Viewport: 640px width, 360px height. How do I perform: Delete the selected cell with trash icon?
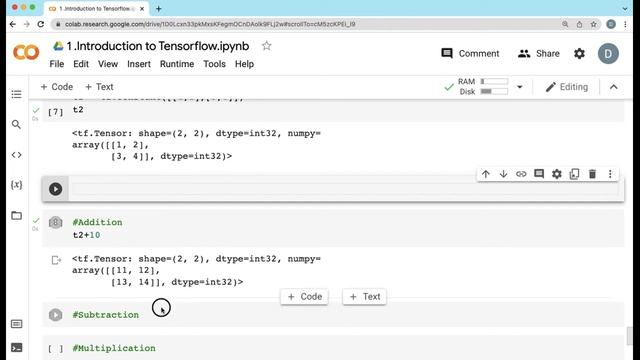click(x=592, y=174)
